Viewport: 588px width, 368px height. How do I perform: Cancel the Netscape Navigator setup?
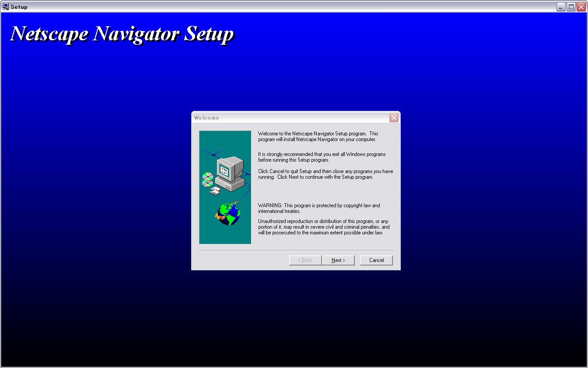pyautogui.click(x=376, y=260)
